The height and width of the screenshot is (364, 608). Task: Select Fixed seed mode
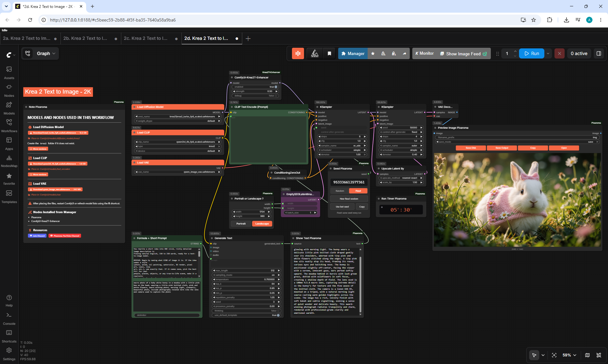(358, 191)
